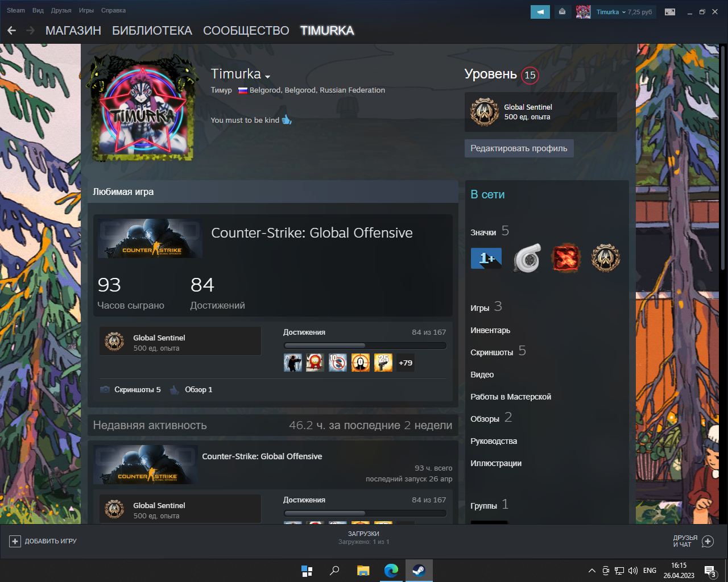Click the red Dota badge icon
The height and width of the screenshot is (582, 728).
click(566, 259)
